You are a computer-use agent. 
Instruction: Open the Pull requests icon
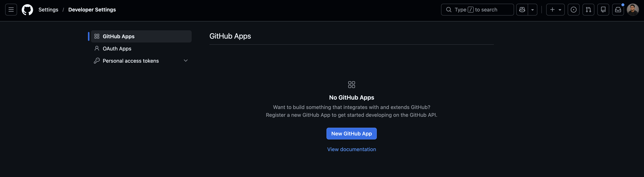point(588,10)
